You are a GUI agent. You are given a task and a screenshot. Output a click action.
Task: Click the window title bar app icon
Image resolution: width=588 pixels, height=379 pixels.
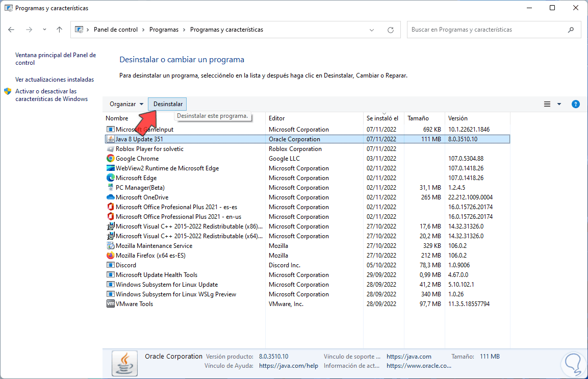point(8,8)
